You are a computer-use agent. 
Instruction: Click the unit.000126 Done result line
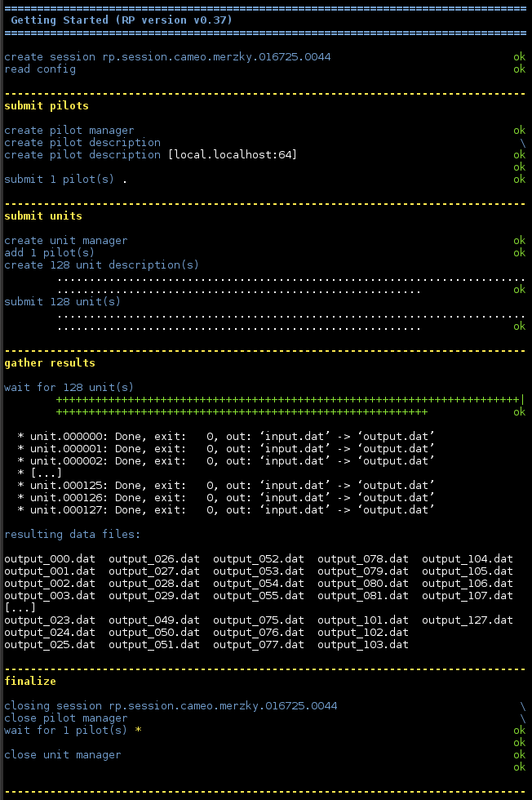click(225, 497)
